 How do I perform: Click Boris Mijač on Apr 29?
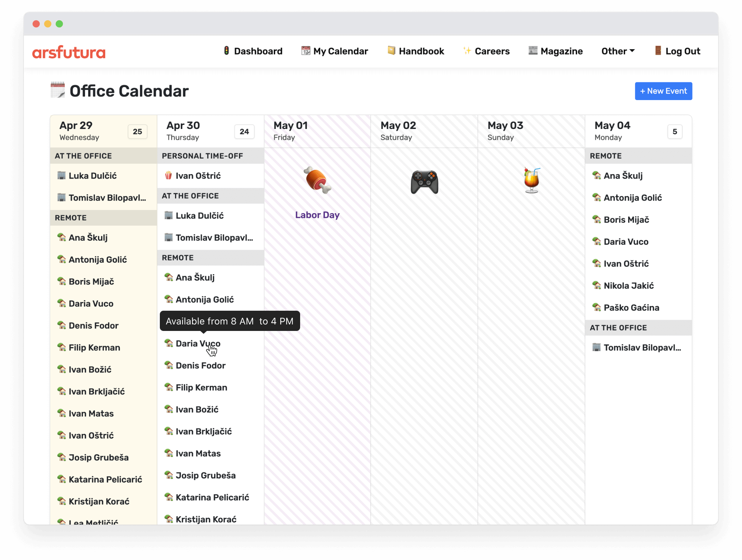pyautogui.click(x=91, y=281)
